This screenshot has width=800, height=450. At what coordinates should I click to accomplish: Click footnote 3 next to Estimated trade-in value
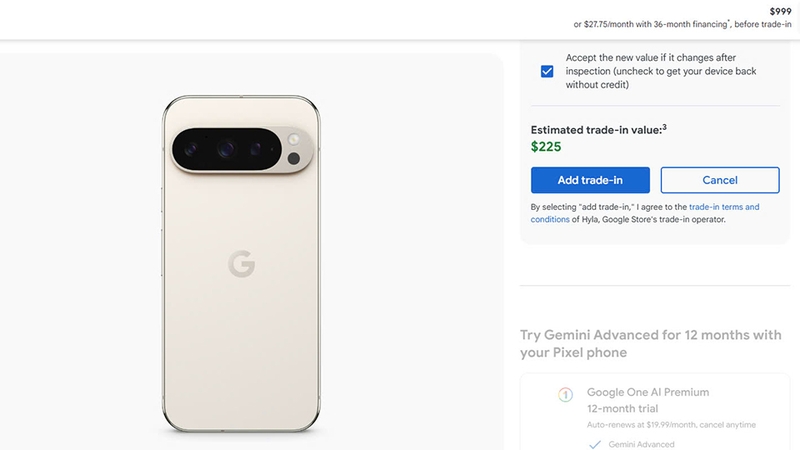(x=664, y=126)
